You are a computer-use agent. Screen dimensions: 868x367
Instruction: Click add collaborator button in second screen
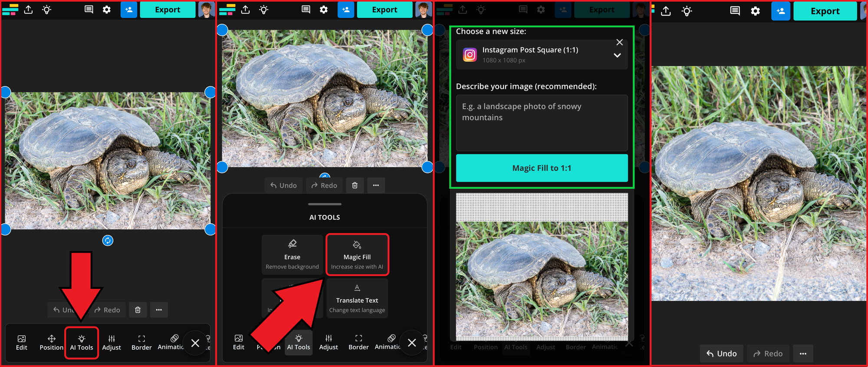(346, 10)
